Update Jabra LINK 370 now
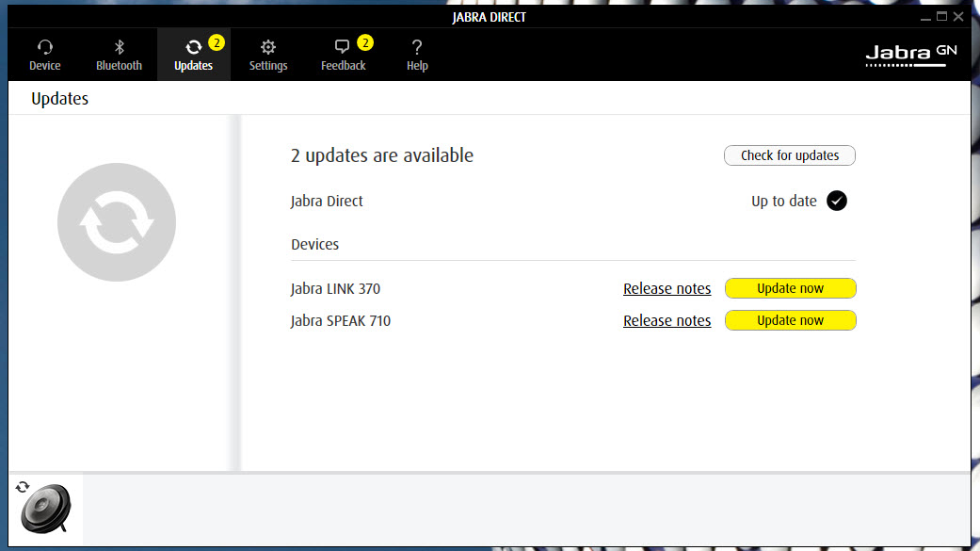The image size is (980, 551). click(x=790, y=288)
